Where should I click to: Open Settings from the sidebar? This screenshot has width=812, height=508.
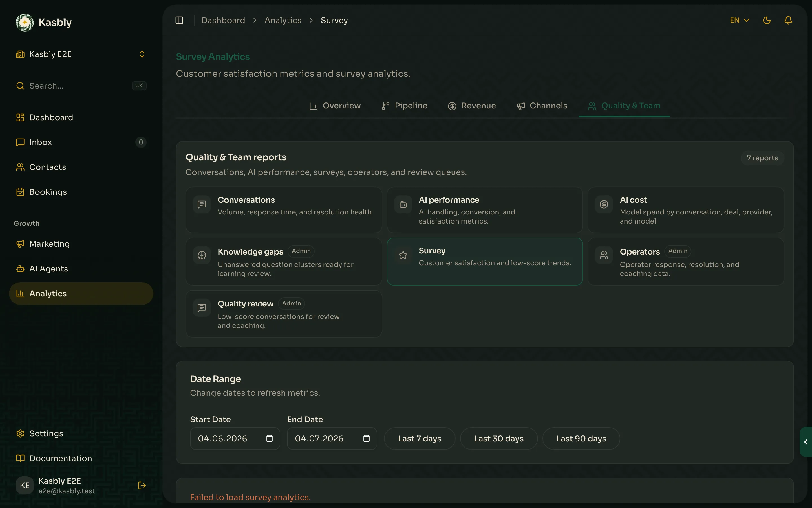click(81, 433)
